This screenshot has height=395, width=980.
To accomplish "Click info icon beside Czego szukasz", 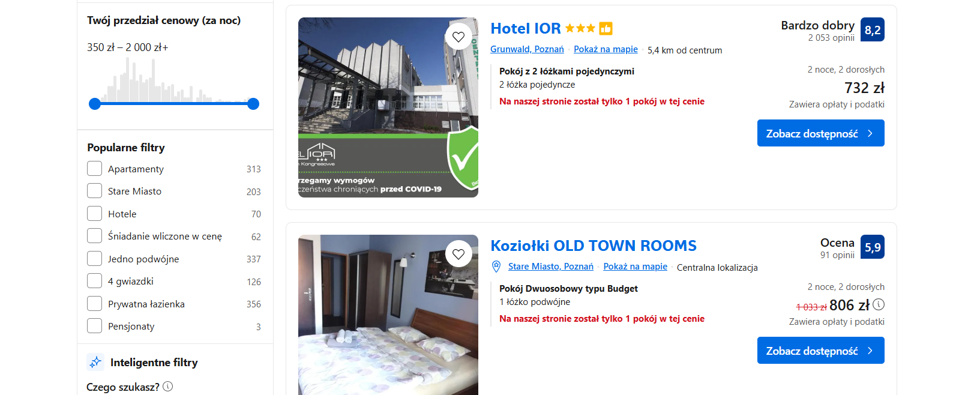I will click(x=168, y=387).
